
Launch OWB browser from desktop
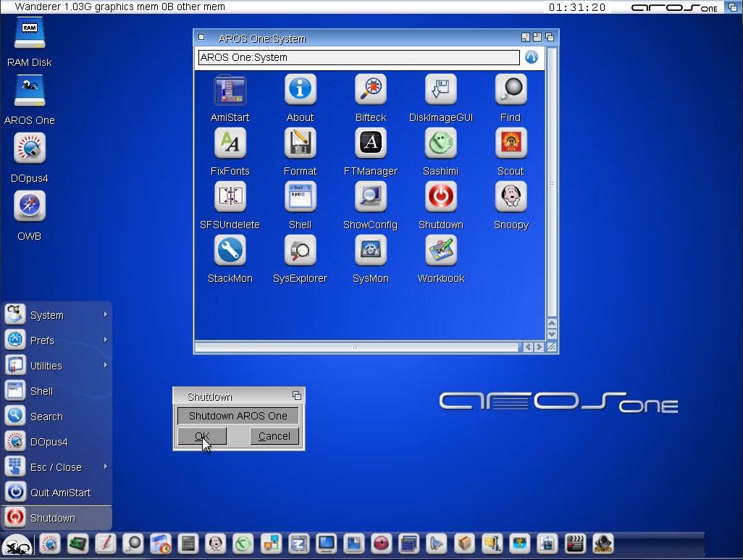point(30,207)
